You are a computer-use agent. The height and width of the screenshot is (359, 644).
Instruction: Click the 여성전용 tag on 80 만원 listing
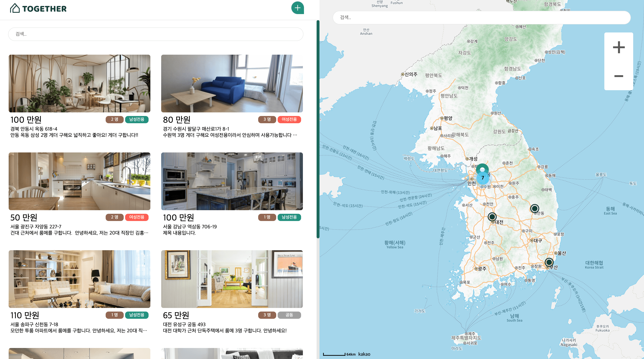coord(289,119)
